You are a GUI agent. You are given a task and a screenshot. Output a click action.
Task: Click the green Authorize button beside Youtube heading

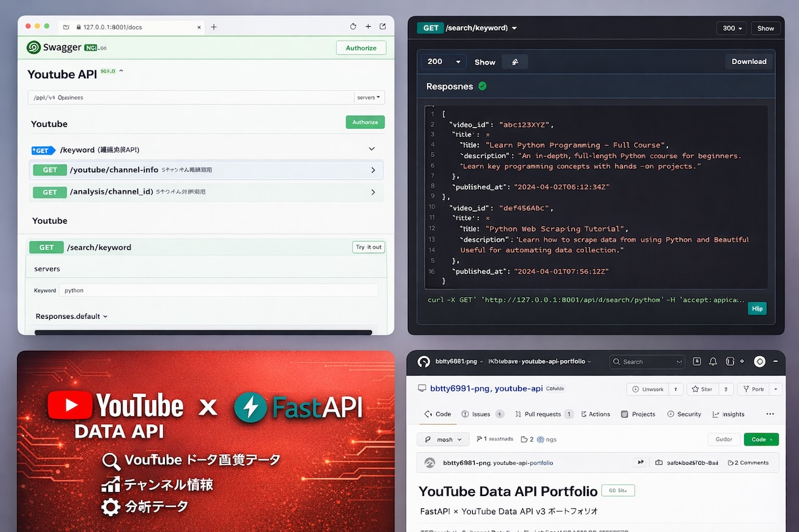pos(365,122)
